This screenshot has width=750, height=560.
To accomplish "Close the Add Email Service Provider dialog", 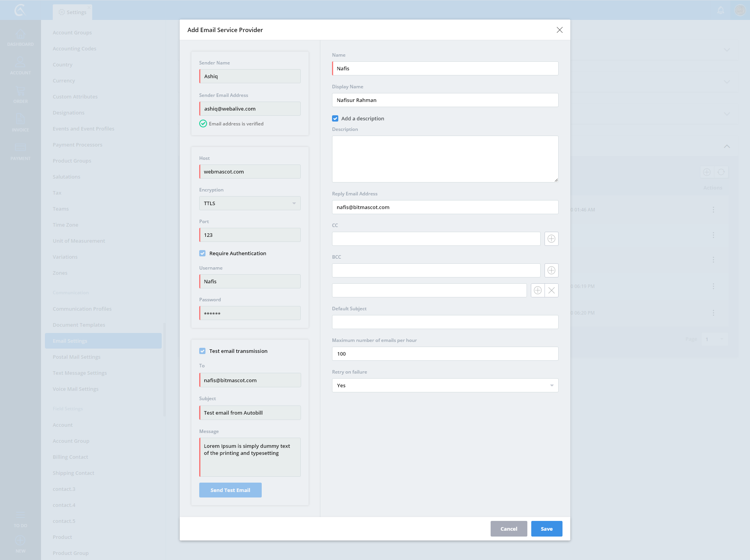I will [x=559, y=30].
